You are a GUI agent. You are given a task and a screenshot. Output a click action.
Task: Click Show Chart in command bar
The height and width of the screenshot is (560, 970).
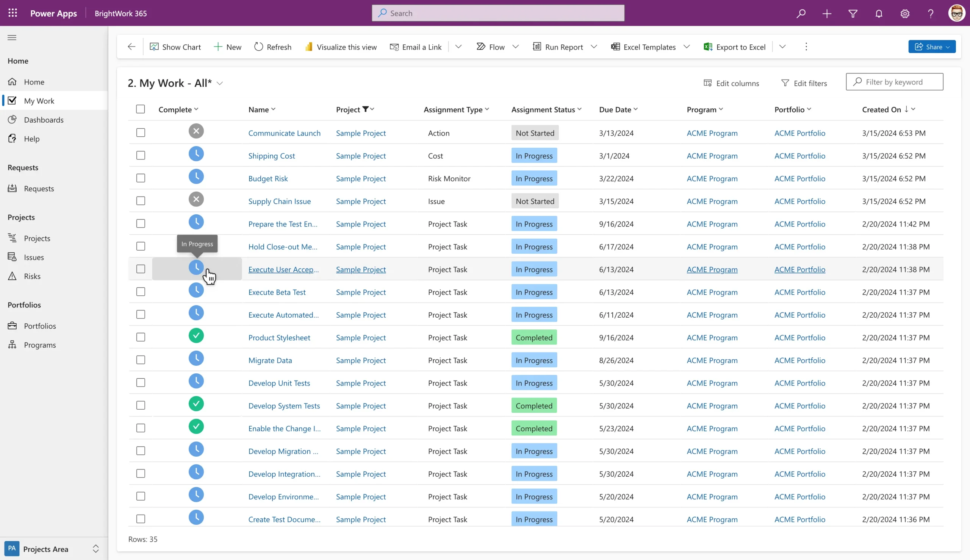[175, 47]
